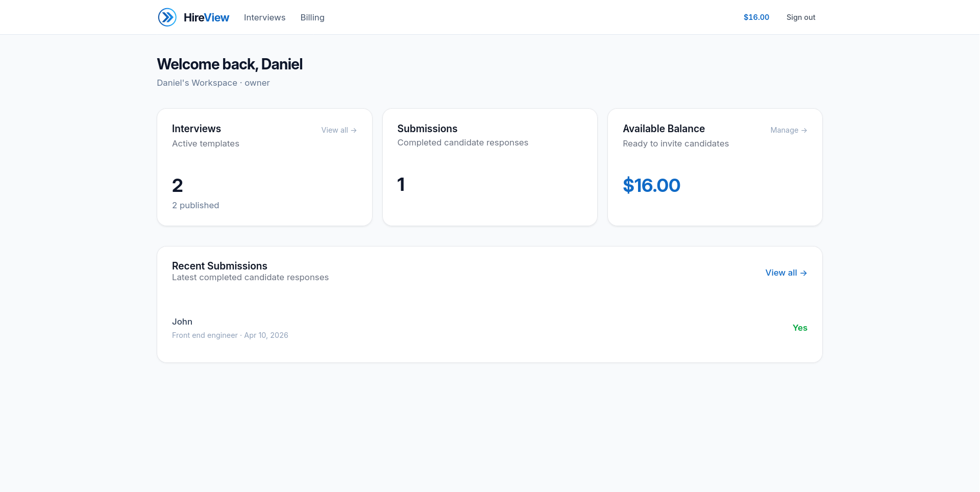Click the Interviews card heading
Image resolution: width=980 pixels, height=492 pixels.
(x=197, y=129)
